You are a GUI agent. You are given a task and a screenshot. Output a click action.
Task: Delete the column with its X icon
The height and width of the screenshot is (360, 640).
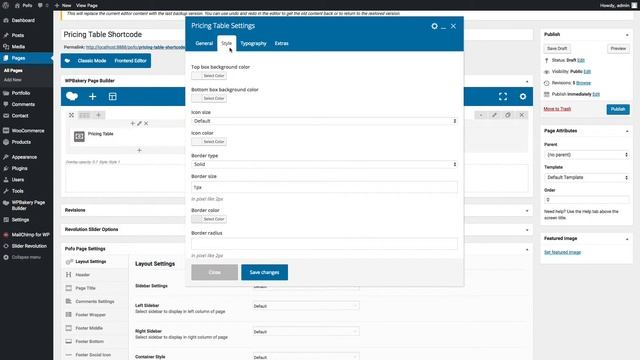point(146,123)
